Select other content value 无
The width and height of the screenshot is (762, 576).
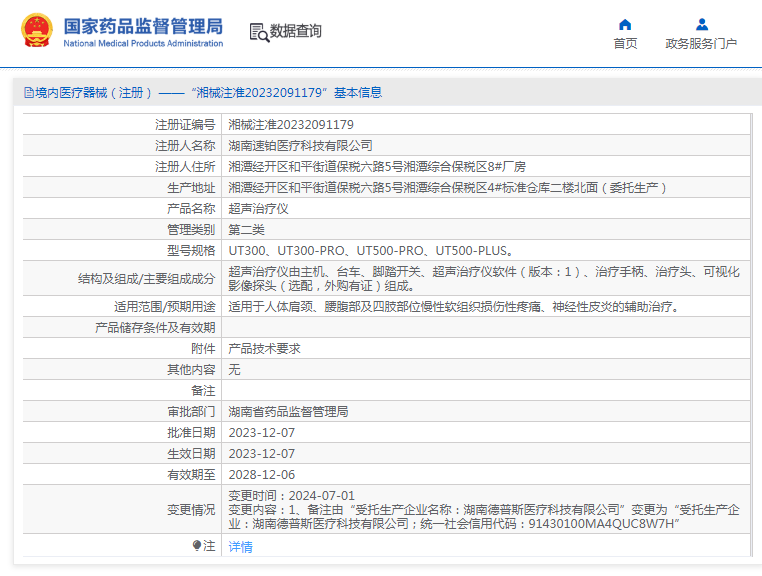coord(234,369)
